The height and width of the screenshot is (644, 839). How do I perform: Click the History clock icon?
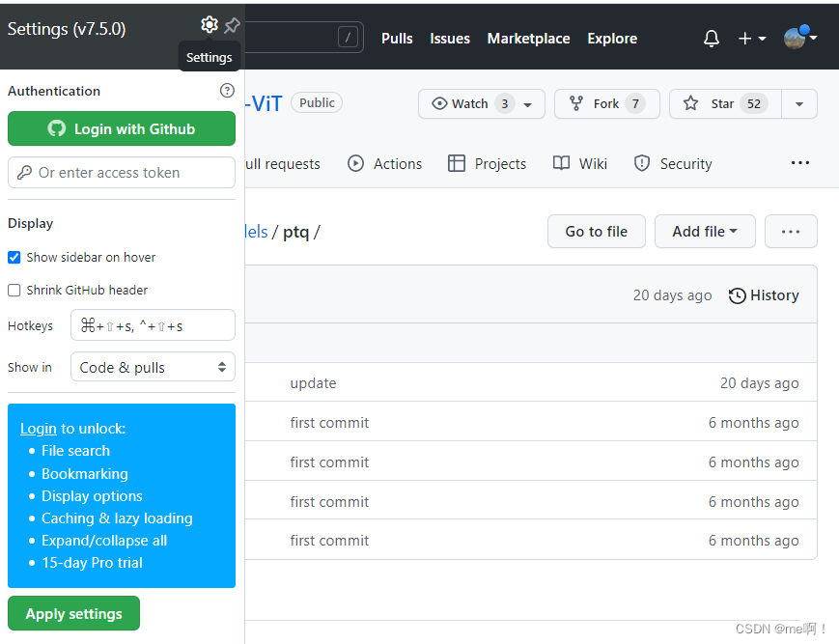[738, 295]
